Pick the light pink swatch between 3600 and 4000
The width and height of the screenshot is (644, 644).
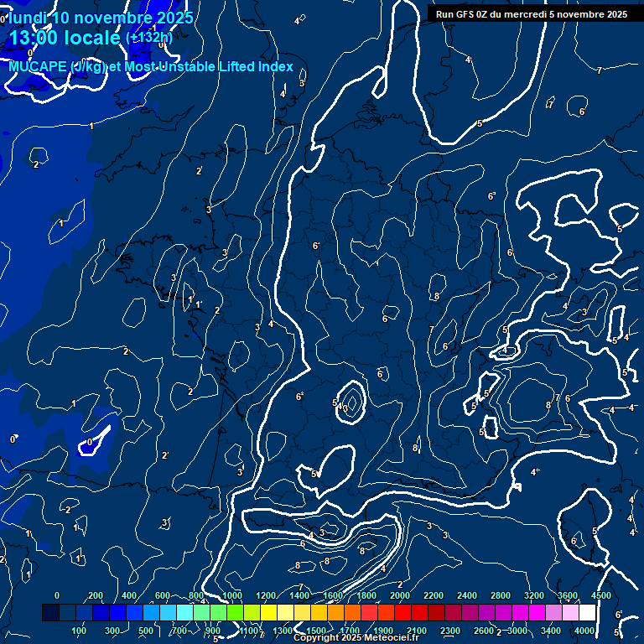(571, 612)
